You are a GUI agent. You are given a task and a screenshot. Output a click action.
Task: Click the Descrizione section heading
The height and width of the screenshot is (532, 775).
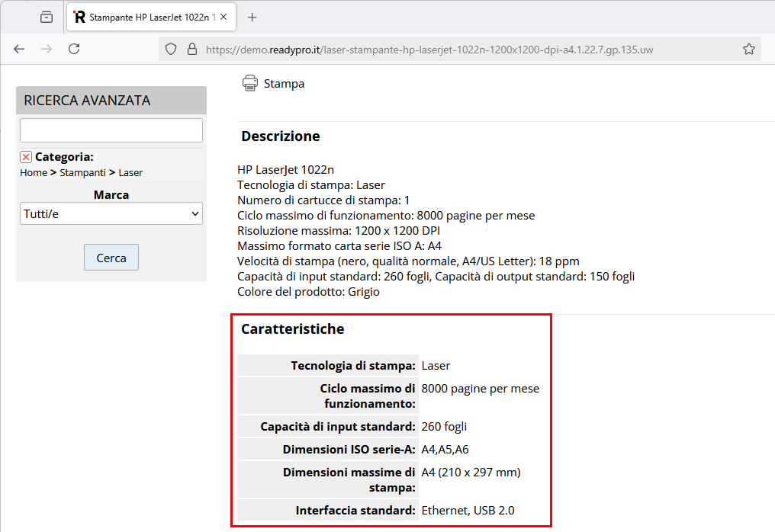tap(280, 136)
